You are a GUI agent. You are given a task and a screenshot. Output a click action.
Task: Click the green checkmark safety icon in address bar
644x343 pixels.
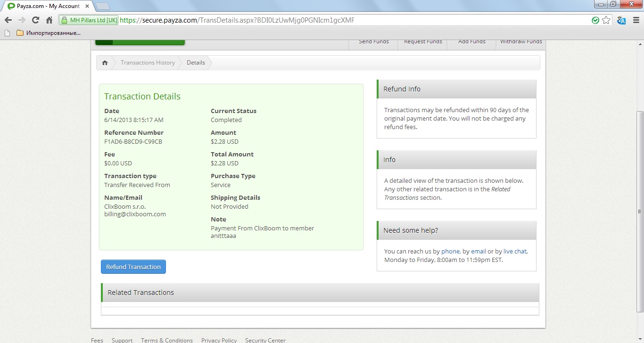click(x=595, y=20)
